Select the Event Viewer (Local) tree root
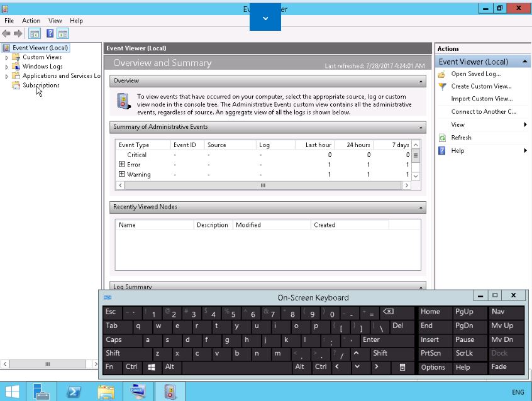Viewport: 532px width, 401px height. (x=40, y=48)
